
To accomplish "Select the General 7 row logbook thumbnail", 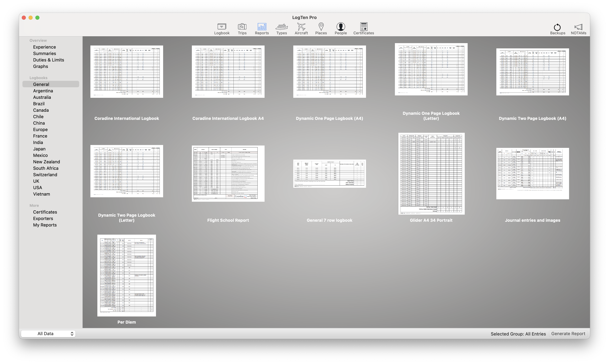I will (329, 173).
